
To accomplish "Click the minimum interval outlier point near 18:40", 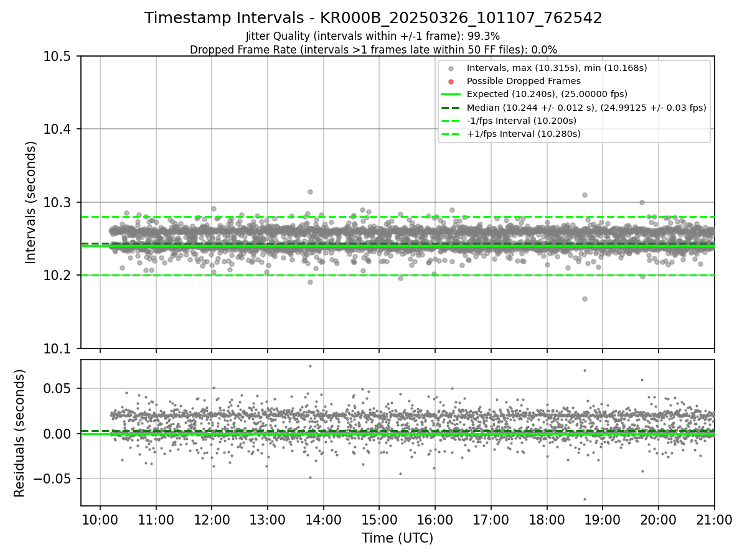I will pos(585,299).
